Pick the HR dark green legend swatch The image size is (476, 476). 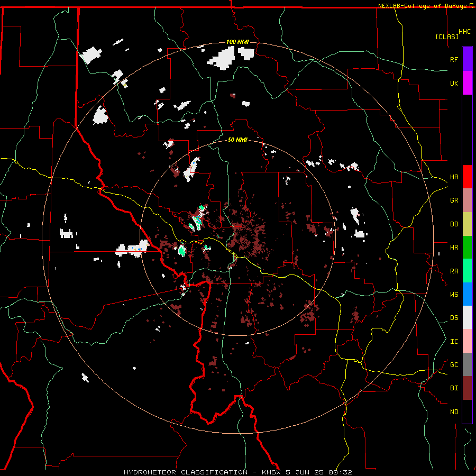coord(467,248)
